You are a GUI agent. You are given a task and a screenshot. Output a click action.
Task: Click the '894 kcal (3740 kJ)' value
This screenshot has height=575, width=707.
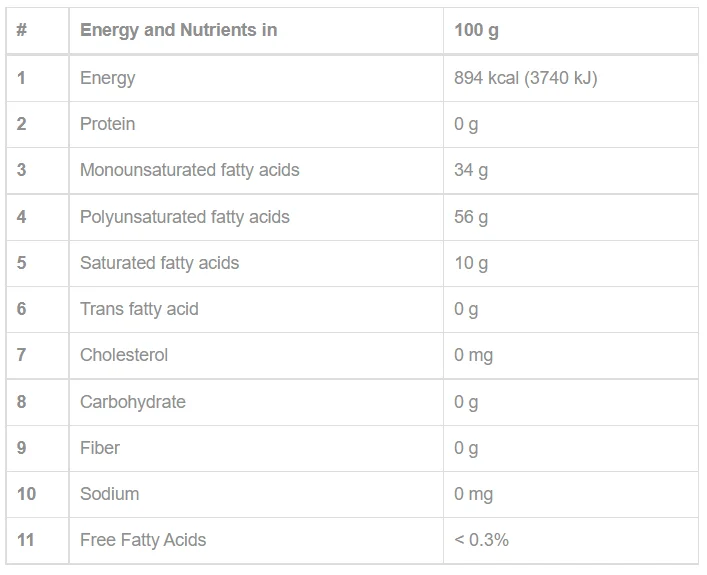(525, 78)
